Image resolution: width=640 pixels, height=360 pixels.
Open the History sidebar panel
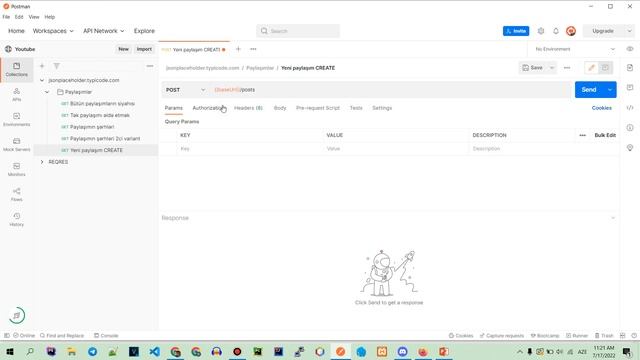(x=16, y=219)
